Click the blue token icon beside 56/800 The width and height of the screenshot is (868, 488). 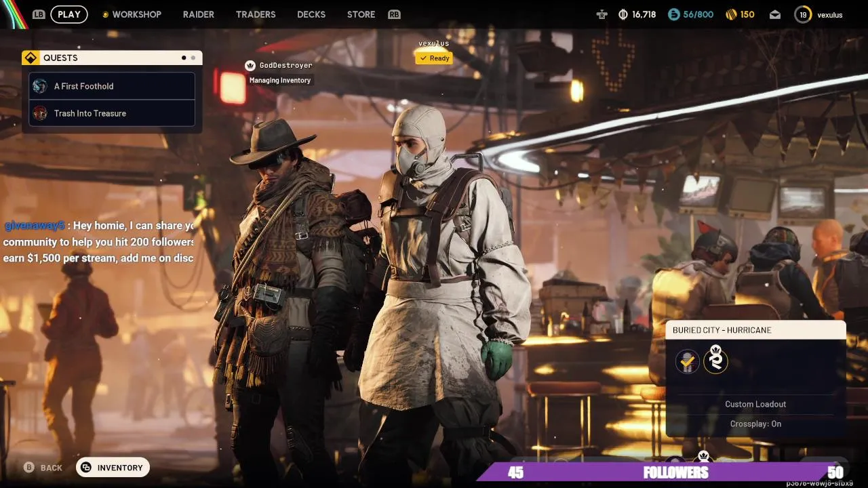[673, 14]
